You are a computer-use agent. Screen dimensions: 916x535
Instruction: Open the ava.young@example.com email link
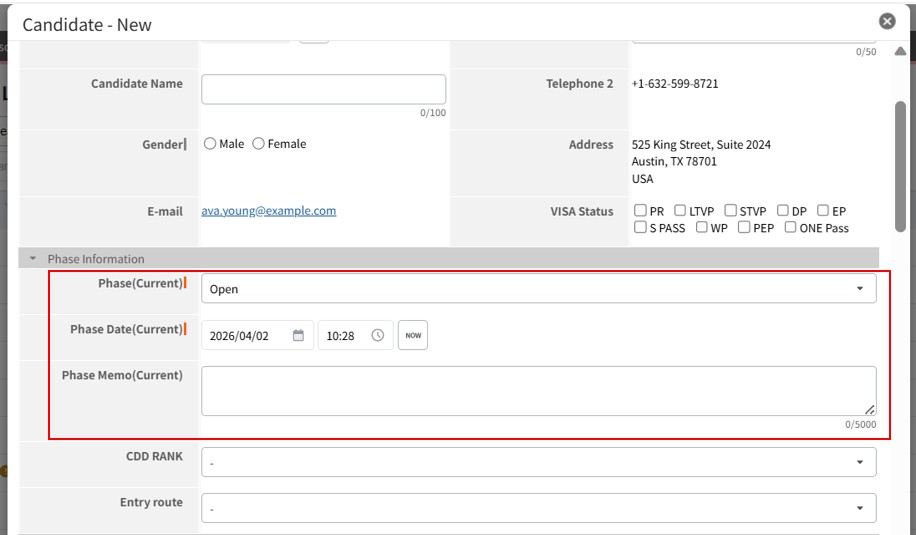coord(268,211)
